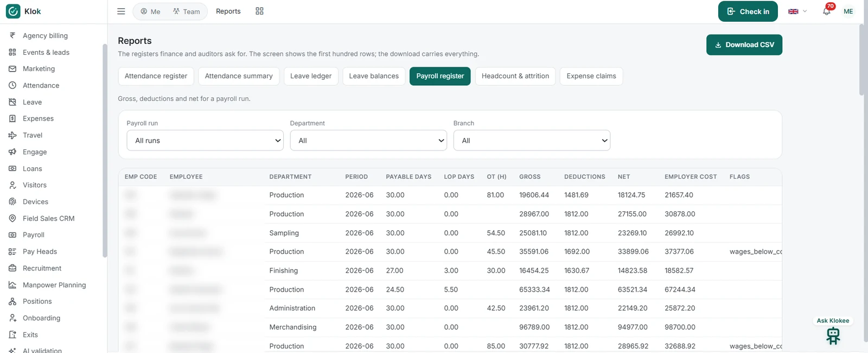Screen dimensions: 868x353
Task: Click deductions value 1630.67
Action: pyautogui.click(x=577, y=270)
